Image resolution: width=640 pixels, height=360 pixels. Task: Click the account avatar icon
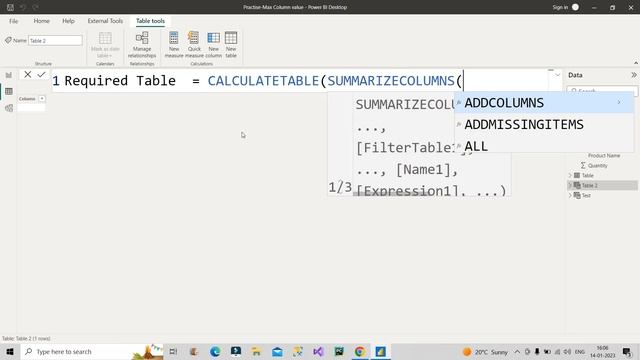pyautogui.click(x=576, y=7)
